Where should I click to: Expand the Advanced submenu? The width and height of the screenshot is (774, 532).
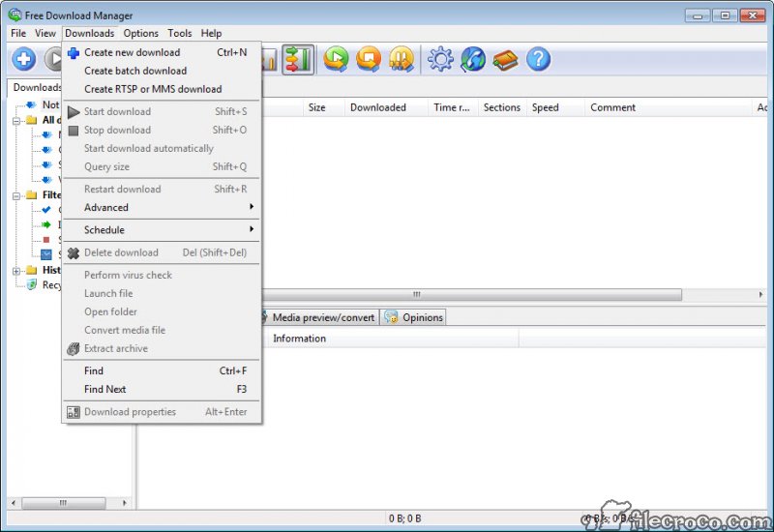(x=162, y=207)
